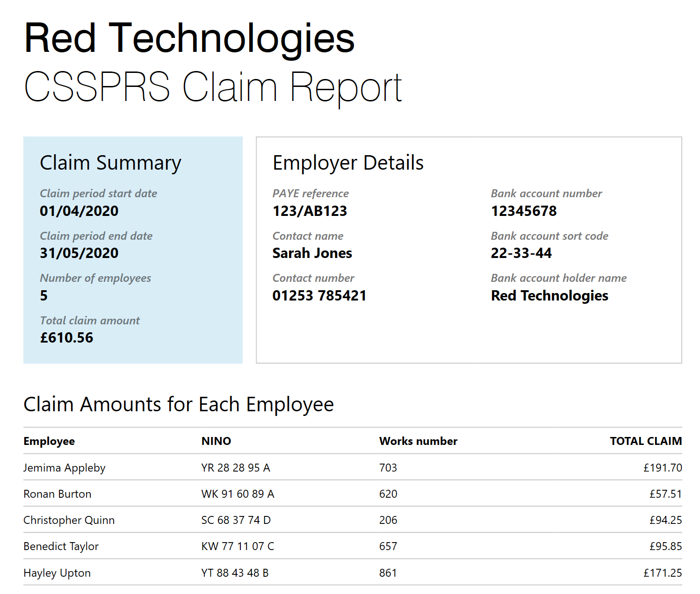Screen dimensions: 700x594
Task: Select the bank account number 12345678
Action: pyautogui.click(x=524, y=211)
